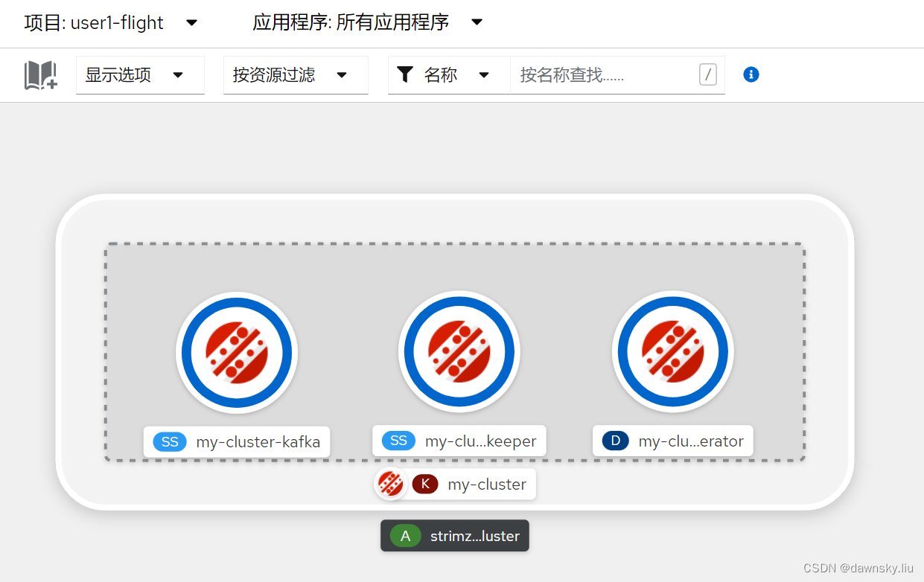Click the K badge next to my-cluster
The image size is (924, 582).
425,484
